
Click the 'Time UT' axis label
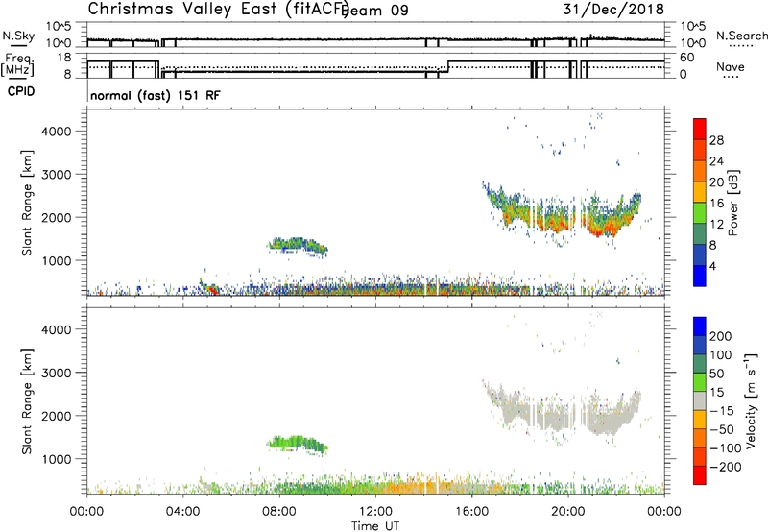[375, 526]
